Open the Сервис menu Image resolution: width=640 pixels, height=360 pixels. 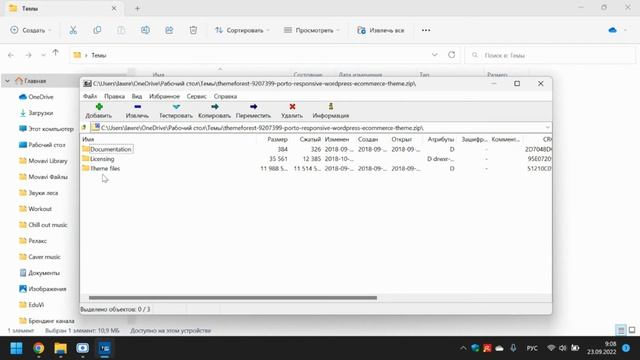point(196,96)
